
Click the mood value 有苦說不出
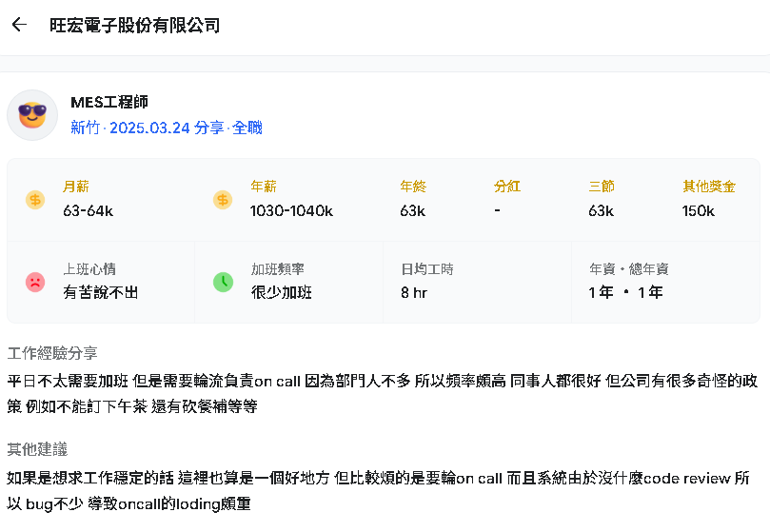[x=101, y=292]
